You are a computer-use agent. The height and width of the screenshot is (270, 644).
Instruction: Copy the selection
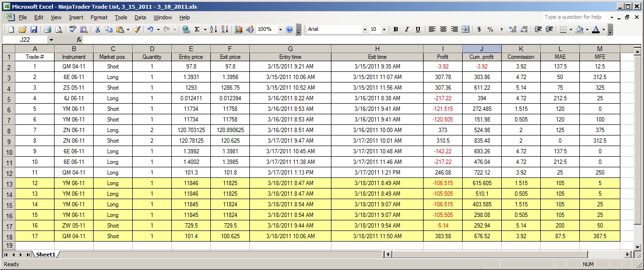pos(109,29)
